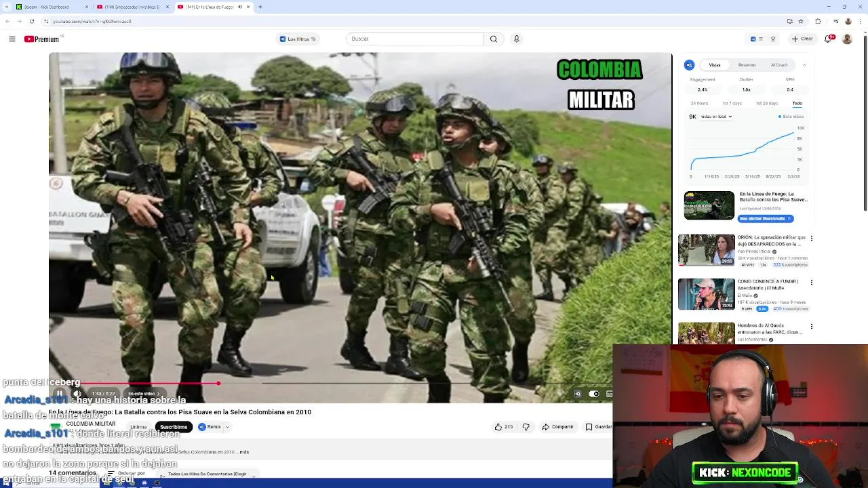This screenshot has width=868, height=488.
Task: Expand the En este video chapter chip
Action: coord(144,394)
